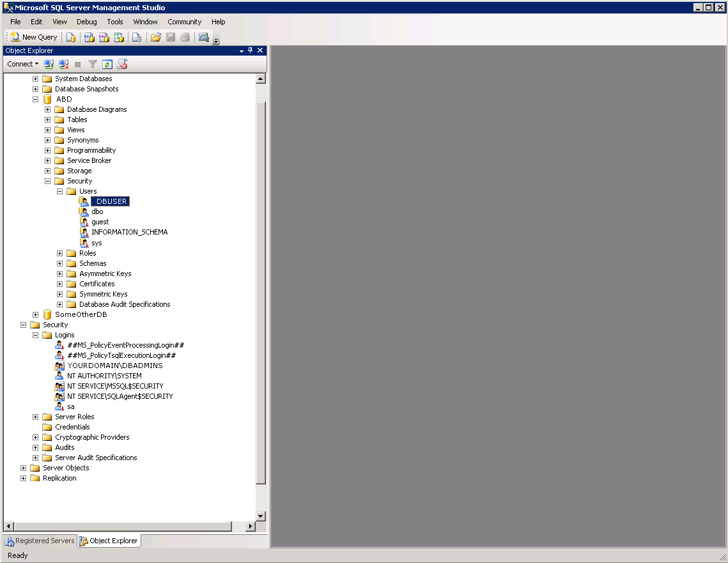Screen dimensions: 728x563
Task: Switch to the Object Explorer tab
Action: tap(109, 541)
